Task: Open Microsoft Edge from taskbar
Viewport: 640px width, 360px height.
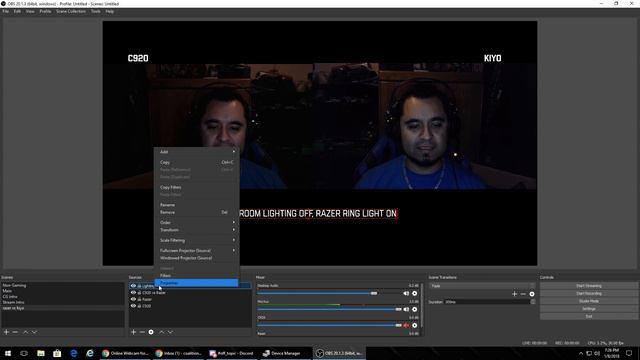Action: [73, 353]
